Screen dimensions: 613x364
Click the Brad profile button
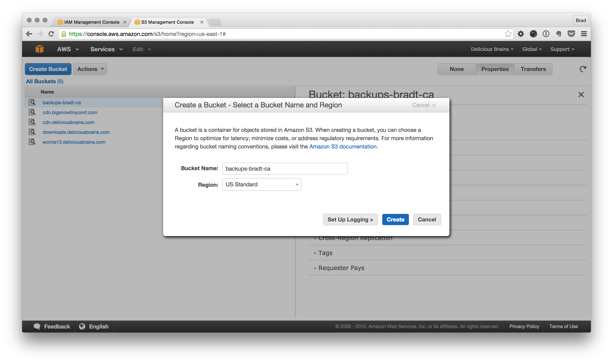coord(580,20)
